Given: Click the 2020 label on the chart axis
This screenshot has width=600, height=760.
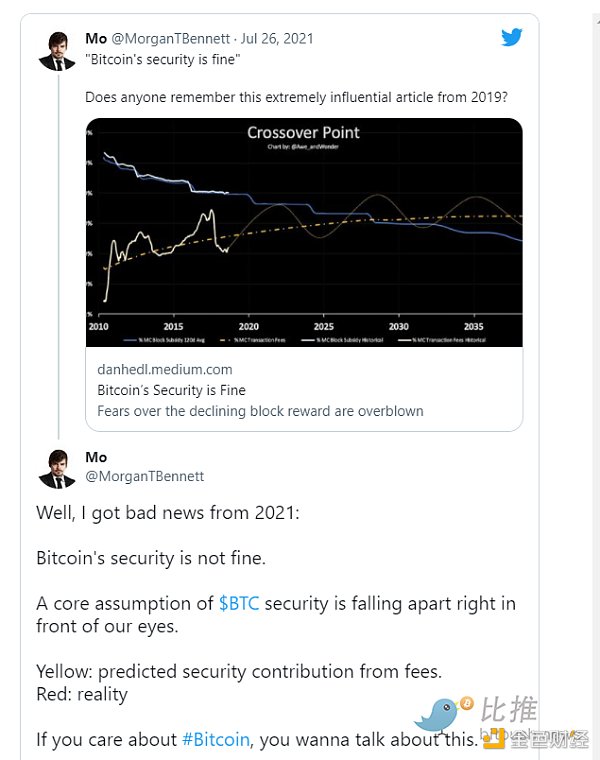Looking at the screenshot, I should (248, 326).
